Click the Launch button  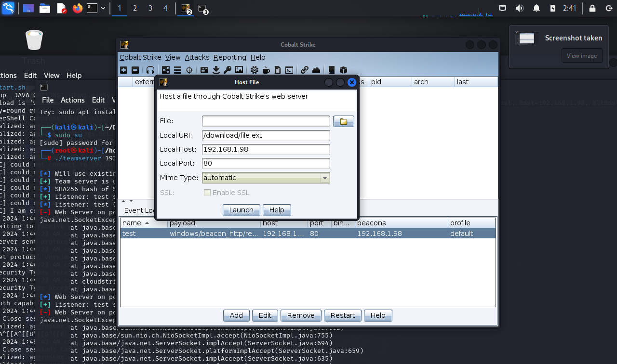click(241, 210)
